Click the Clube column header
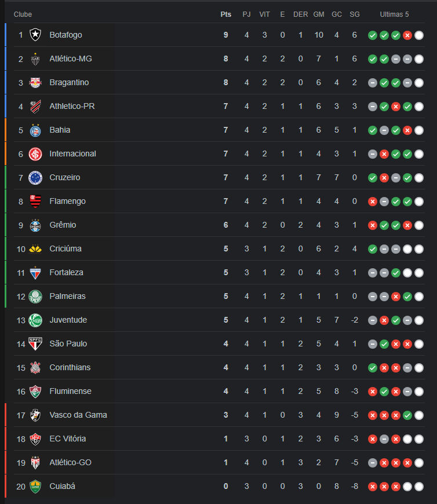The height and width of the screenshot is (504, 437). coord(23,14)
